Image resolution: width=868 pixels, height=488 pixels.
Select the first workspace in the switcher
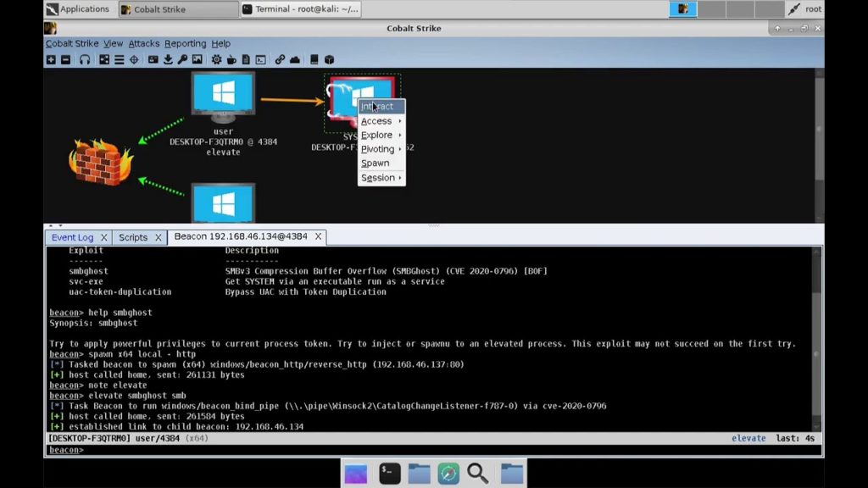coord(682,8)
